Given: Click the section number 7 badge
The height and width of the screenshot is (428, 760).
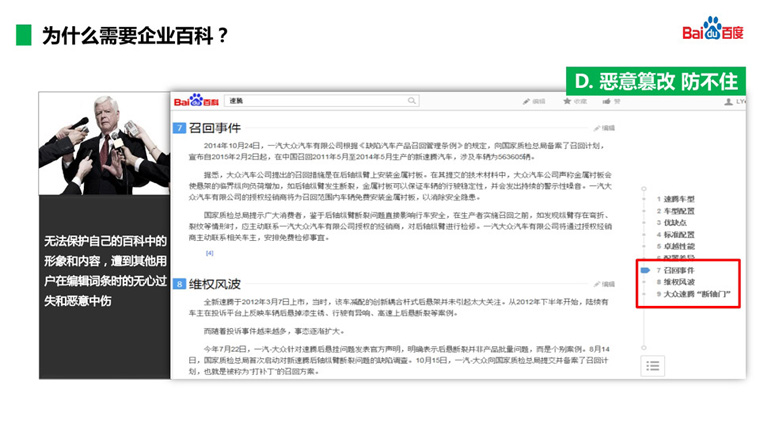Looking at the screenshot, I should click(179, 128).
